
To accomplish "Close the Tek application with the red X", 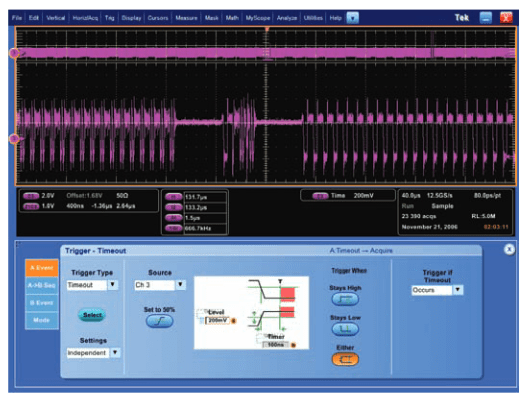I will (506, 17).
